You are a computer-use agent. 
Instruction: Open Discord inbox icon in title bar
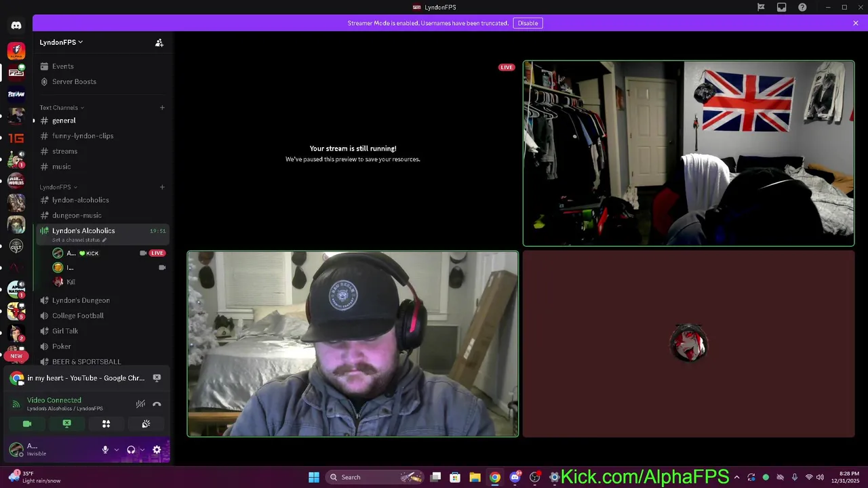coord(782,7)
